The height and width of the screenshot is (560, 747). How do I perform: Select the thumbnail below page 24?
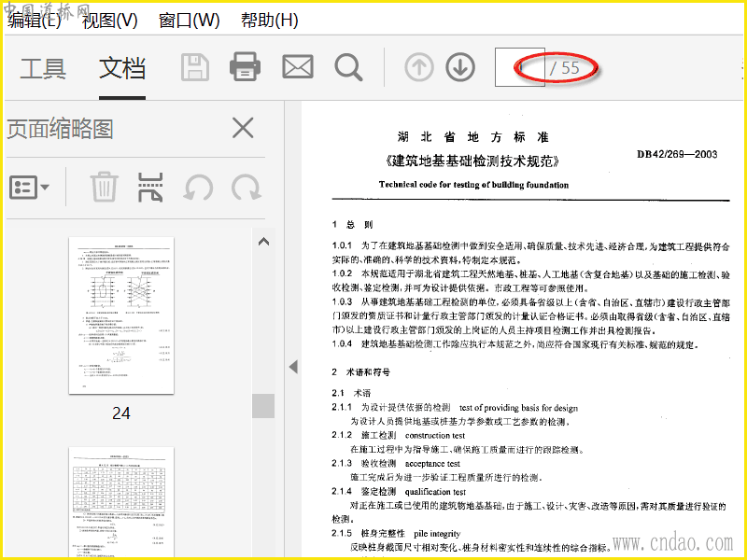(x=121, y=502)
